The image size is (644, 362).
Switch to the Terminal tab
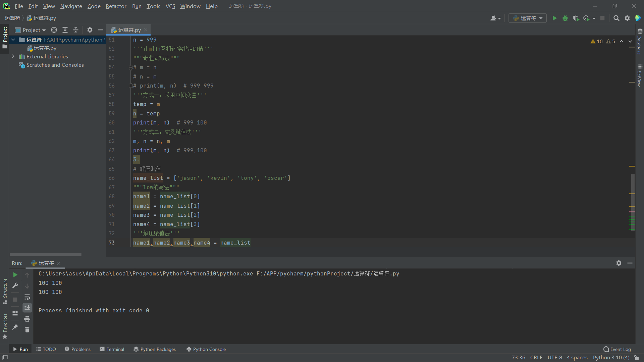pyautogui.click(x=112, y=349)
